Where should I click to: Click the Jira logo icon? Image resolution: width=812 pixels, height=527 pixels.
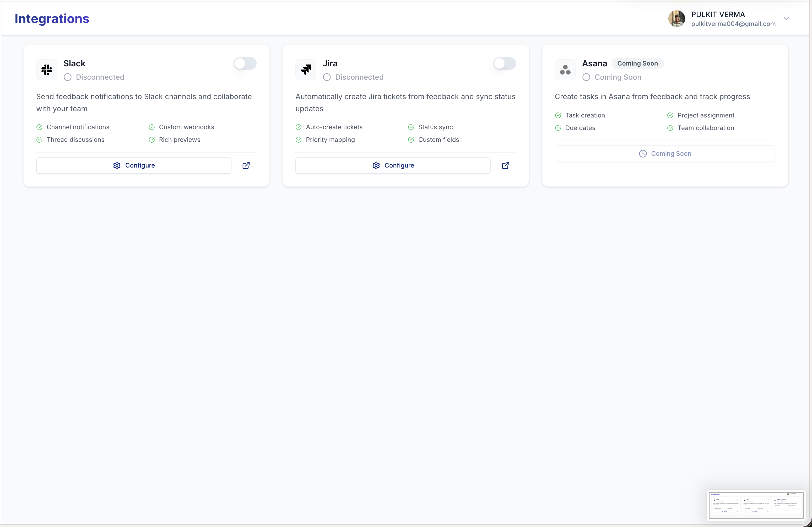306,70
